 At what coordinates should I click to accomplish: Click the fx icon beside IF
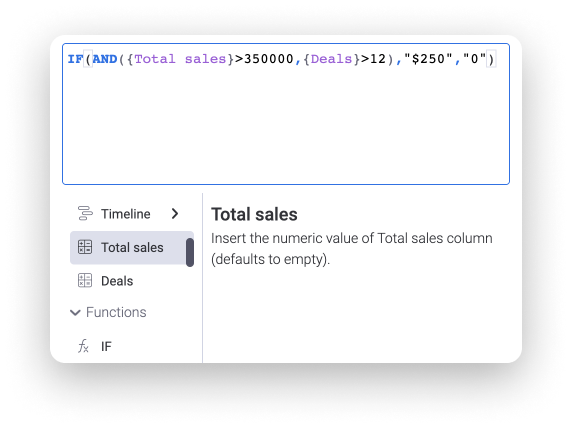click(83, 346)
